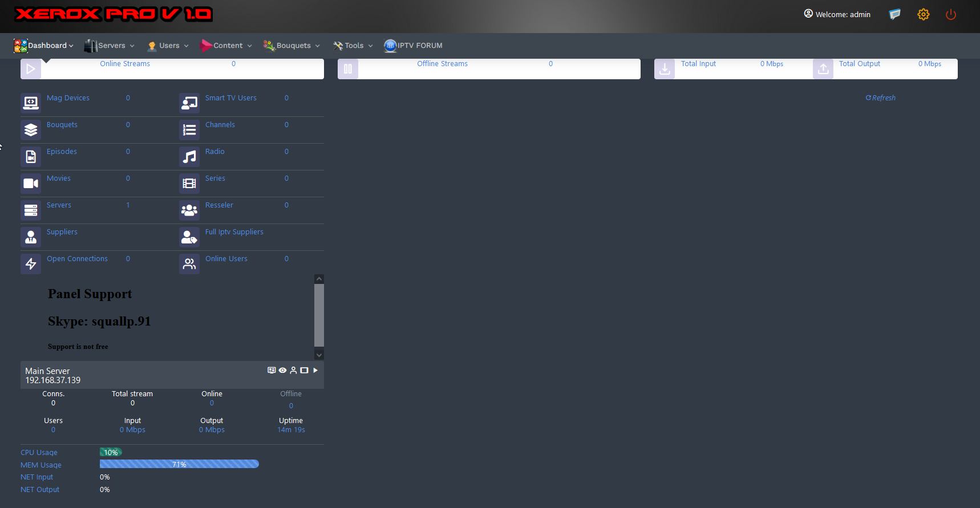Viewport: 980px width, 508px height.
Task: Toggle the Main Server eye visibility icon
Action: click(x=282, y=371)
